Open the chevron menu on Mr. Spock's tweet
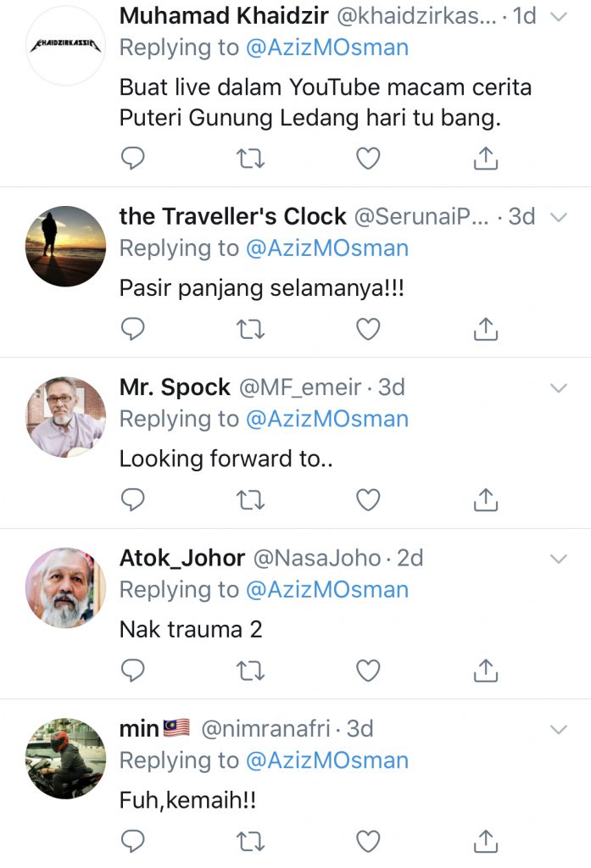Viewport: 591px width, 868px height. [559, 387]
